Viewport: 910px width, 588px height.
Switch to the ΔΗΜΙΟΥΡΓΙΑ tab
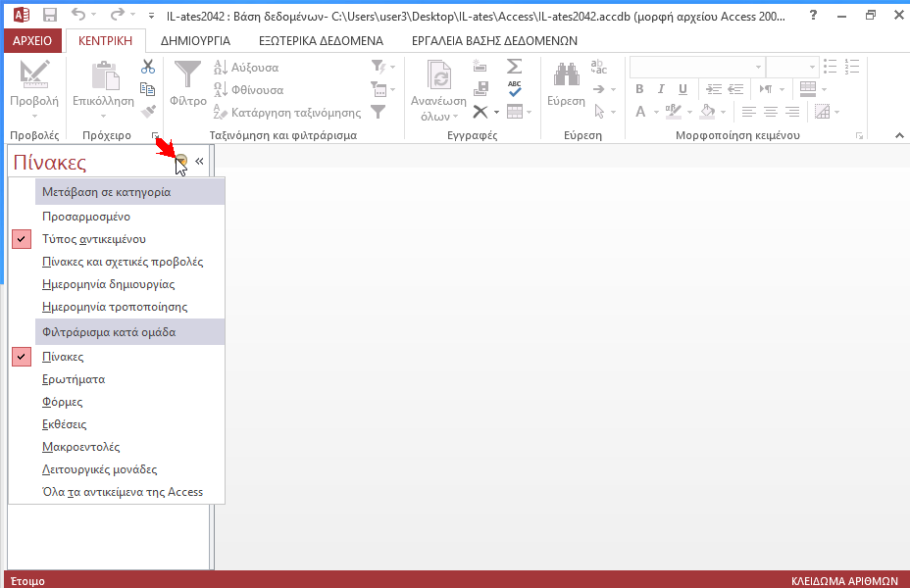[195, 40]
